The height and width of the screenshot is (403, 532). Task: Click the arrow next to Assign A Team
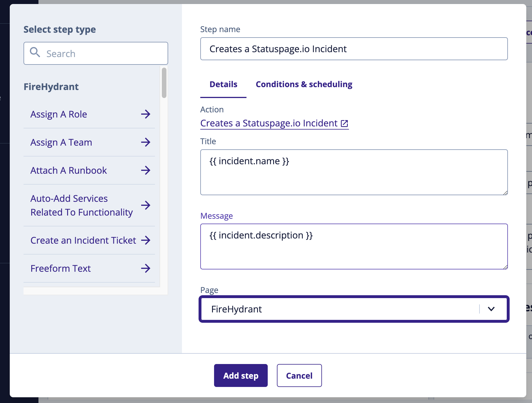[146, 142]
